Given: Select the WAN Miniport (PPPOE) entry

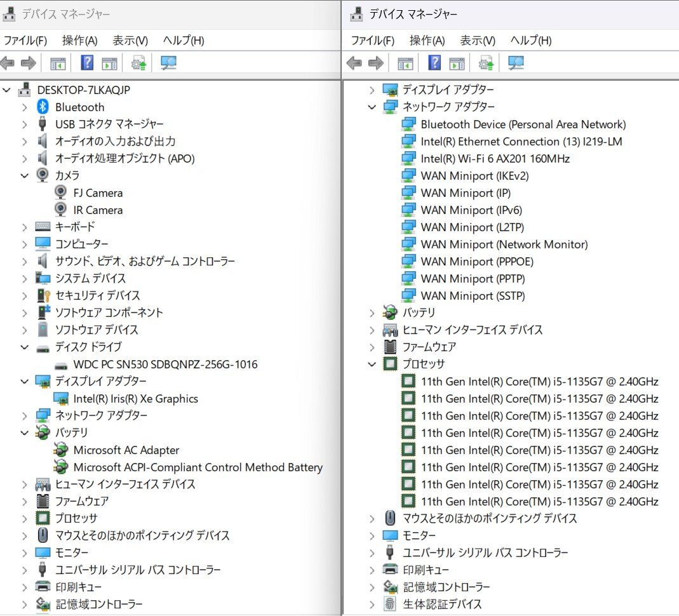Looking at the screenshot, I should point(476,262).
